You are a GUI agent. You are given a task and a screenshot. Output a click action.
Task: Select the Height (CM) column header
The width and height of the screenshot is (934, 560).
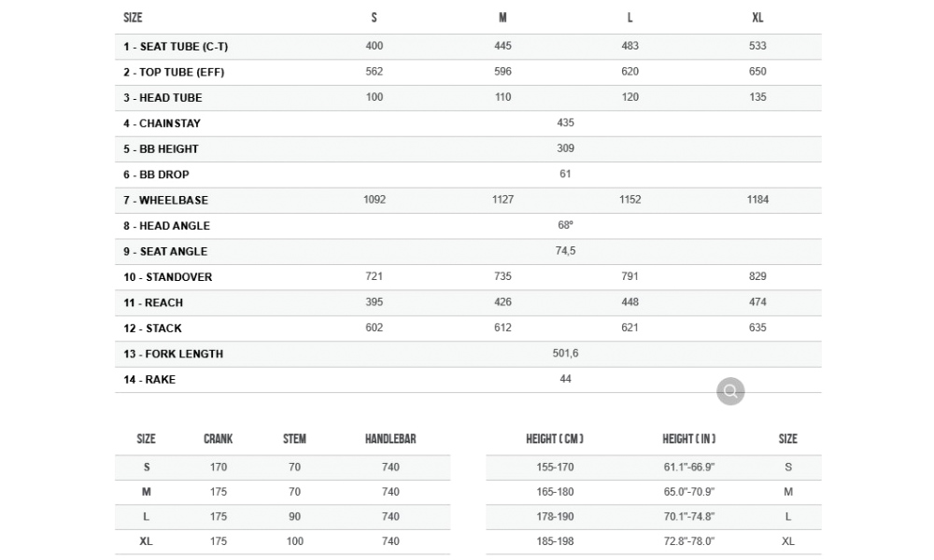tap(555, 440)
